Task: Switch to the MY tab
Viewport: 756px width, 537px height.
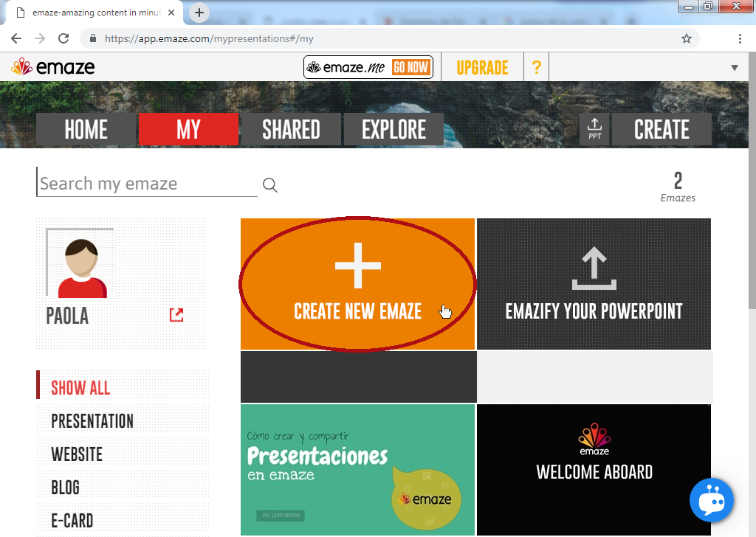Action: pyautogui.click(x=188, y=129)
